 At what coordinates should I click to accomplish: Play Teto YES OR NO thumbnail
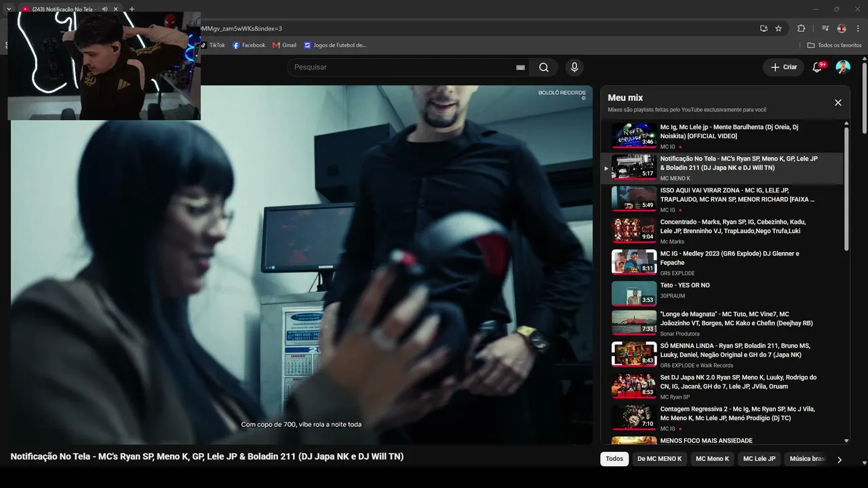634,293
